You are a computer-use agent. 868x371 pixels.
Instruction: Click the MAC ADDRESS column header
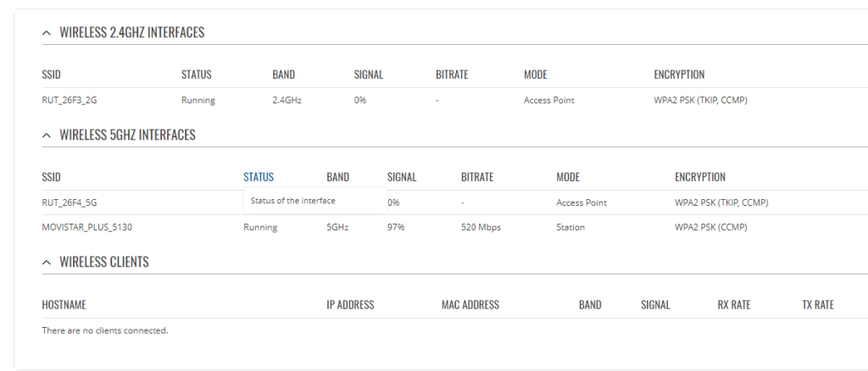(470, 305)
